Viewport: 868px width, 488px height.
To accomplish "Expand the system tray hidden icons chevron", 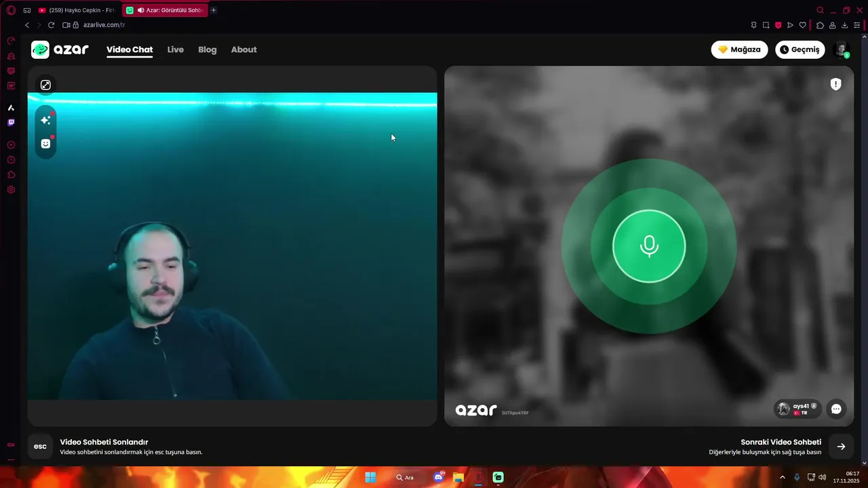I will click(x=783, y=477).
